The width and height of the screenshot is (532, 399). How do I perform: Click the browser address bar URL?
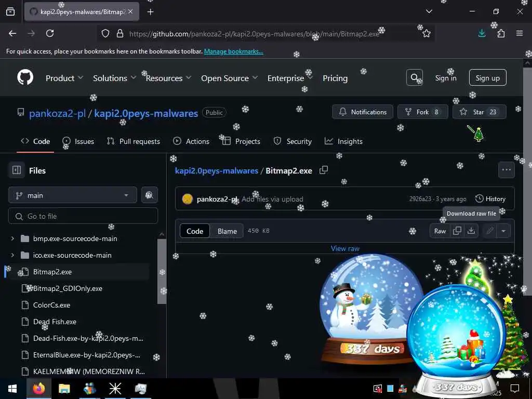(254, 34)
